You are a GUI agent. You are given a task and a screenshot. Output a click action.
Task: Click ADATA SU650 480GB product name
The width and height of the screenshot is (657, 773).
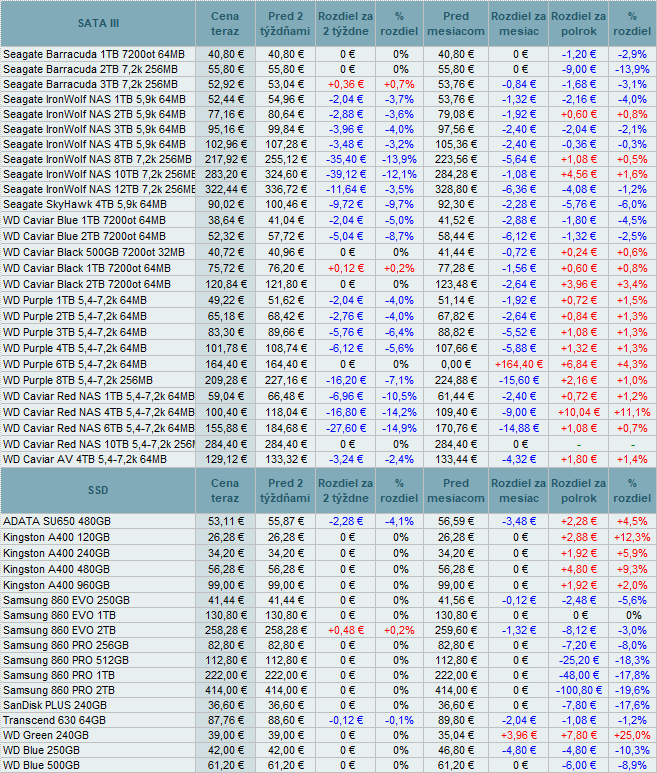(x=57, y=522)
